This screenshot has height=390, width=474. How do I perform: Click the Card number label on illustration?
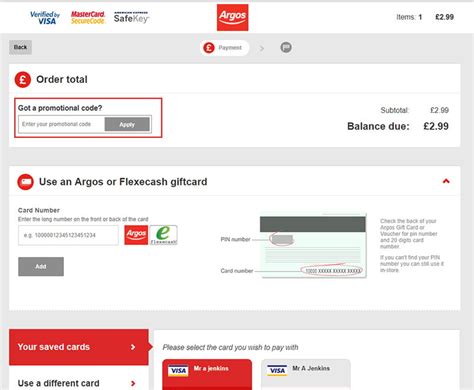click(237, 271)
